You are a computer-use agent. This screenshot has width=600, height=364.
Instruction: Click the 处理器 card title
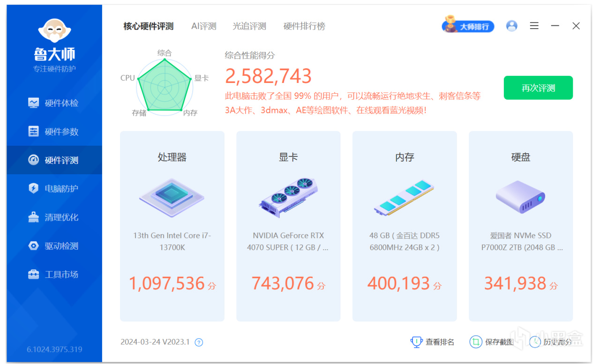click(172, 157)
